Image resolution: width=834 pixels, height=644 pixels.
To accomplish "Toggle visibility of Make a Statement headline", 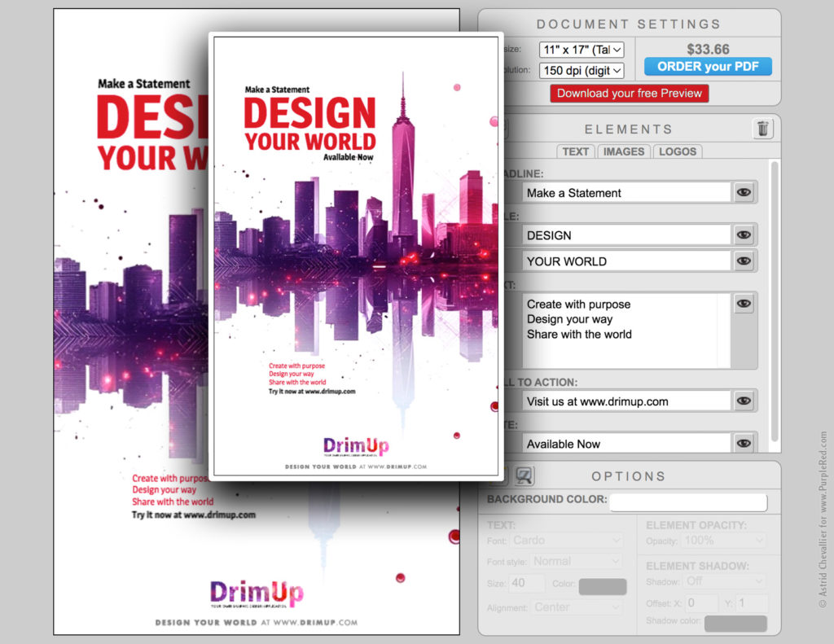I will (x=744, y=192).
